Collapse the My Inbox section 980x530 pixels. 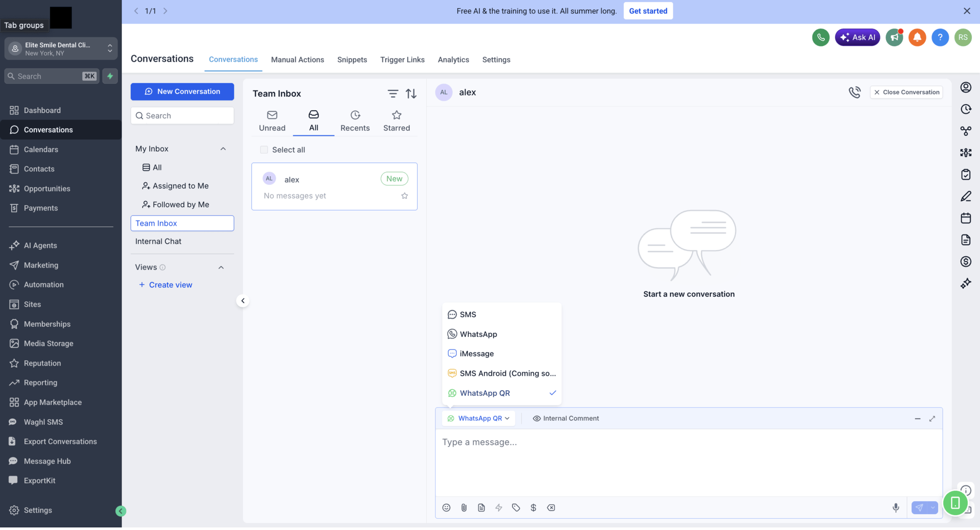point(223,149)
